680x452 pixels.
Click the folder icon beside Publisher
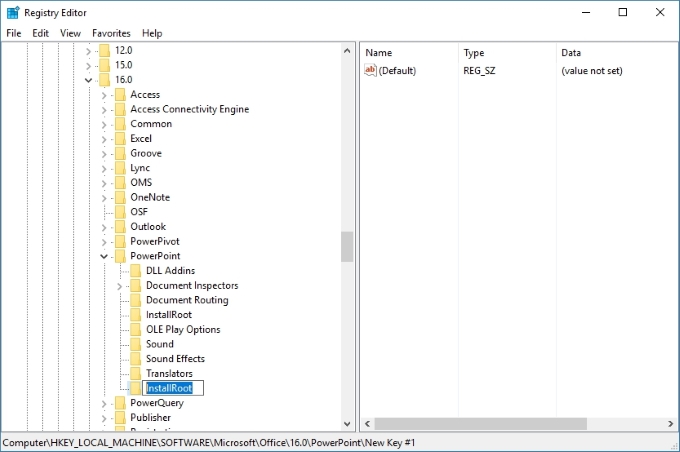119,418
